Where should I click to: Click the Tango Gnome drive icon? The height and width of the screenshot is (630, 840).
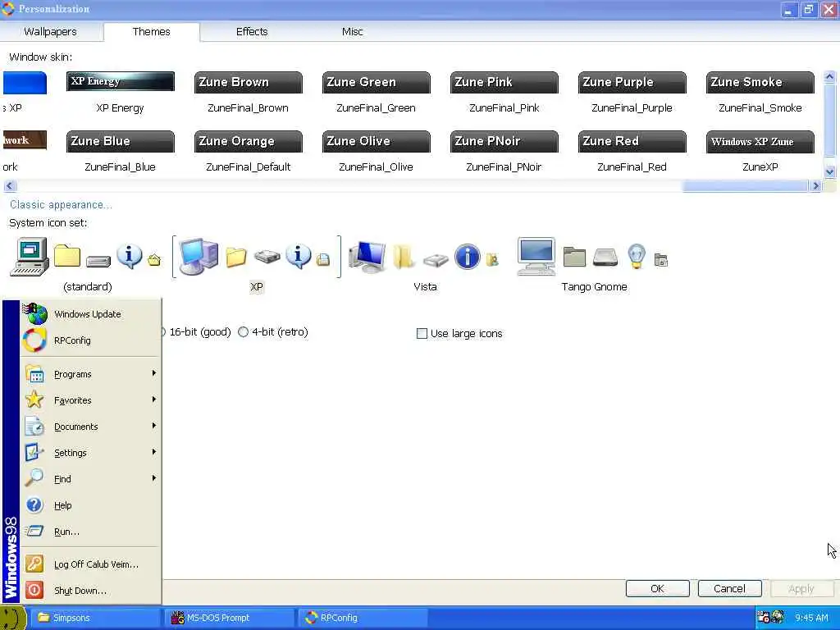point(605,257)
